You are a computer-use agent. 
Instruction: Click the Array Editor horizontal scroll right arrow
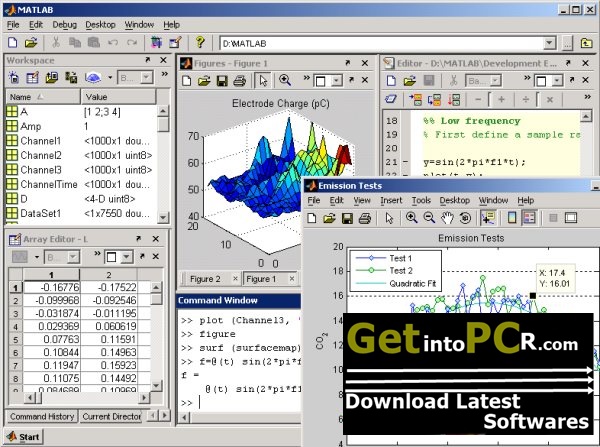[144, 398]
